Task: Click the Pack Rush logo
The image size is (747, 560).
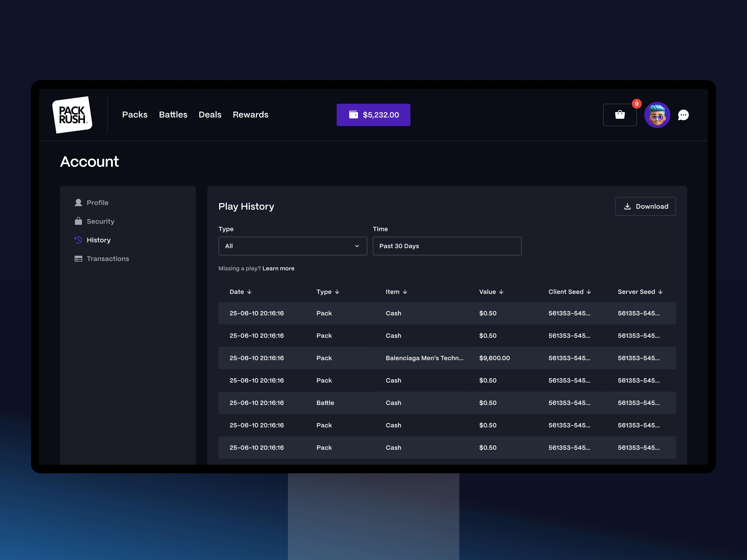Action: (72, 115)
